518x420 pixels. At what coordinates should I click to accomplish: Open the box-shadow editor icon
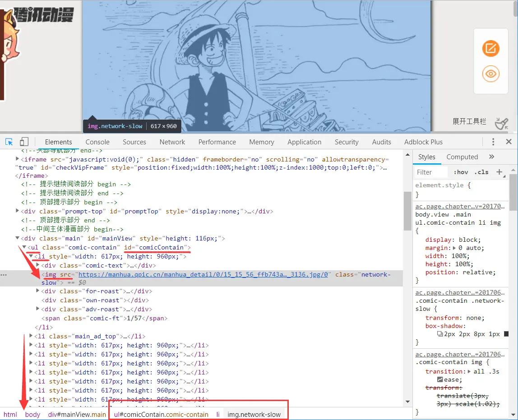point(440,334)
